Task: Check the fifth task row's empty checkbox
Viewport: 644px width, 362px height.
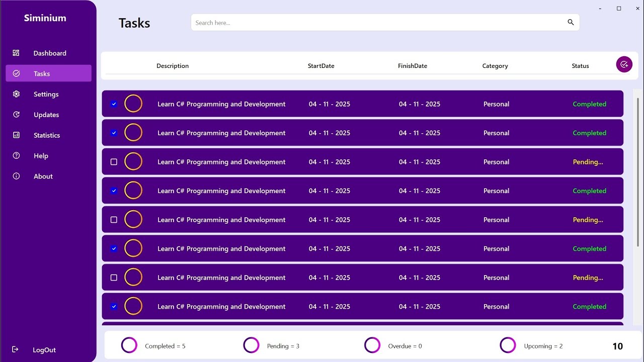Action: pyautogui.click(x=114, y=220)
